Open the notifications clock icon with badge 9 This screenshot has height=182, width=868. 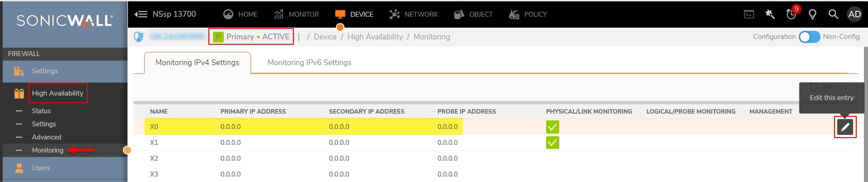pyautogui.click(x=791, y=14)
